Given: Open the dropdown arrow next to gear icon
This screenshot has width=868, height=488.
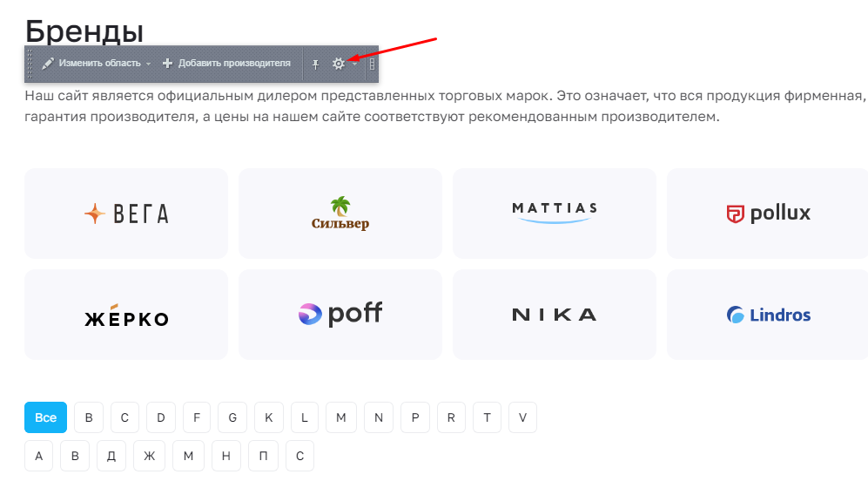Looking at the screenshot, I should click(355, 64).
